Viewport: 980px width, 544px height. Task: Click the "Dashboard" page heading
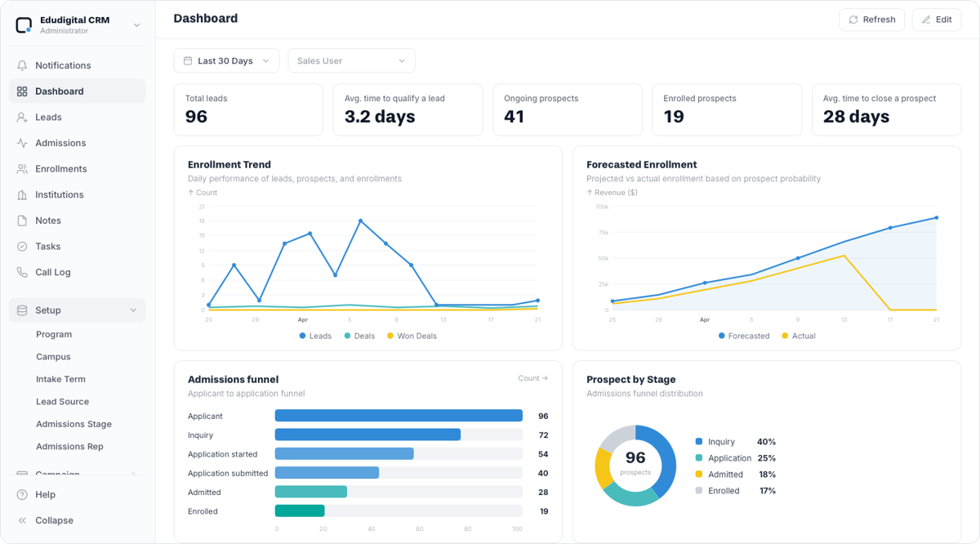tap(206, 18)
